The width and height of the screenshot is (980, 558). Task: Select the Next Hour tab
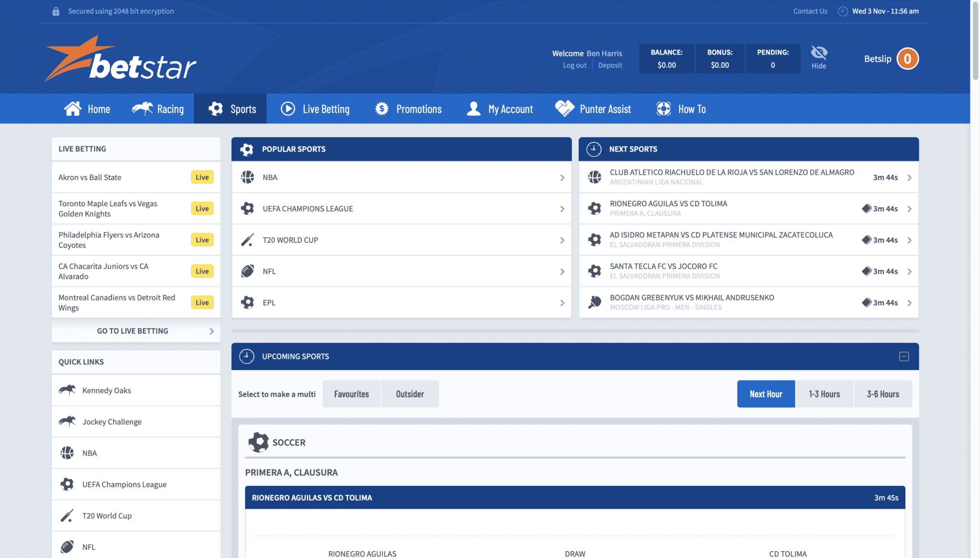pos(766,394)
